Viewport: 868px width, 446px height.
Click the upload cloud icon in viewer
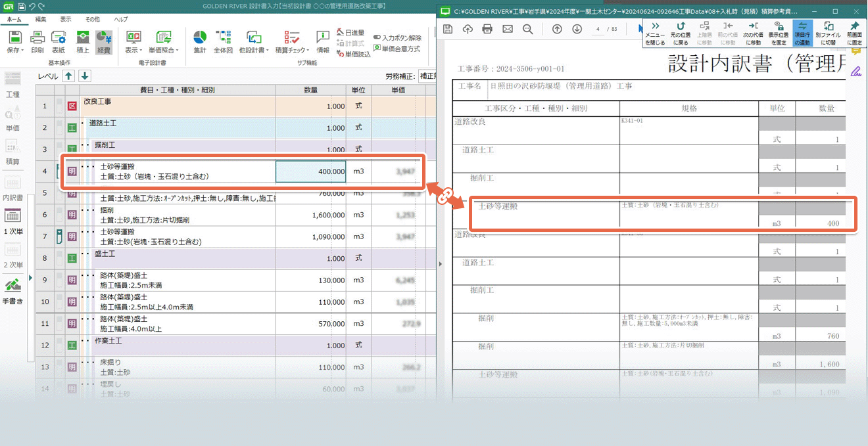pyautogui.click(x=468, y=29)
